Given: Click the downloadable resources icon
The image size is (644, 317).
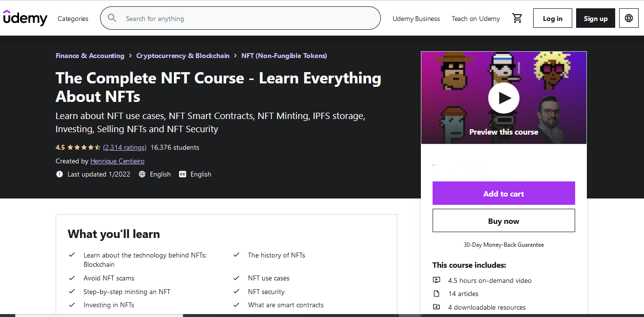Looking at the screenshot, I should coord(436,307).
